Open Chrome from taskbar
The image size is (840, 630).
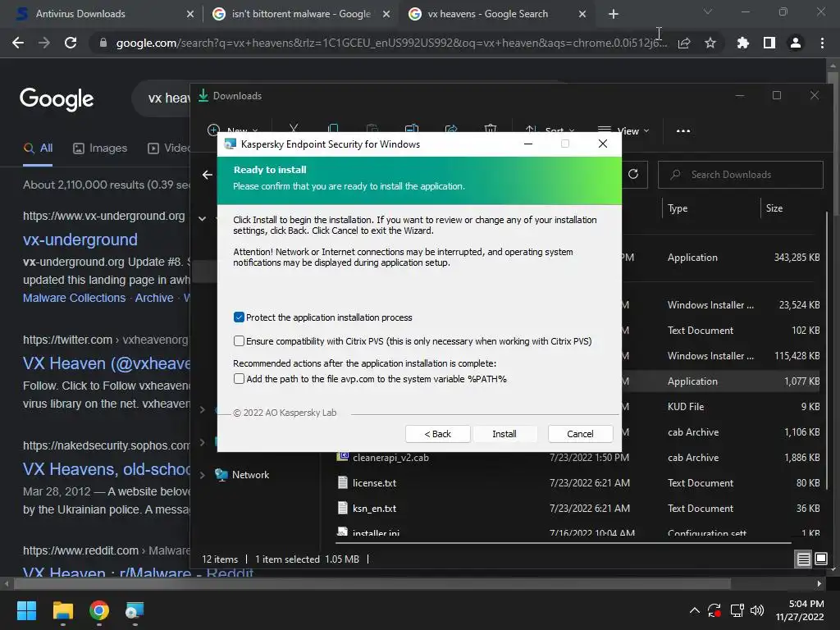point(99,610)
